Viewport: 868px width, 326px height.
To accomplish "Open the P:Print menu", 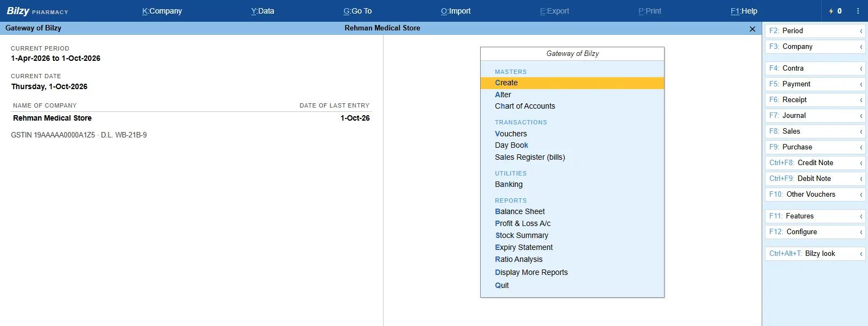I will coord(650,11).
